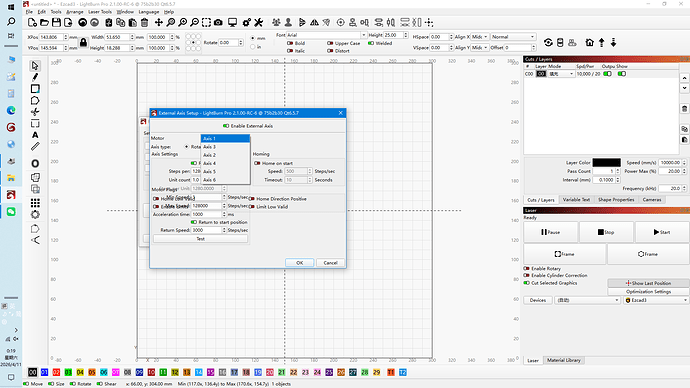
Task: Open the C00 layer Mode dropdown
Action: [x=561, y=74]
